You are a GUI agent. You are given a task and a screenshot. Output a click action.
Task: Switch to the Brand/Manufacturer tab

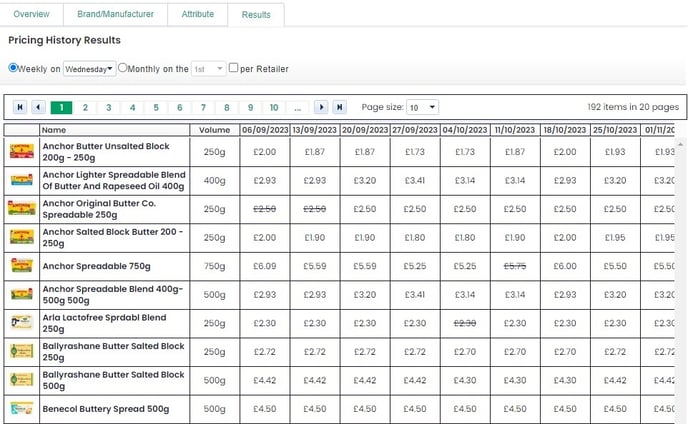click(115, 14)
